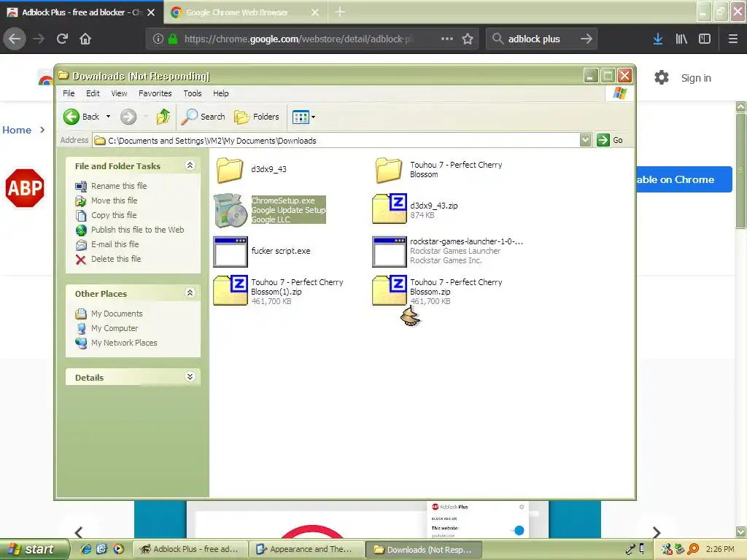
Task: Open page actions three-dots menu
Action: [447, 39]
